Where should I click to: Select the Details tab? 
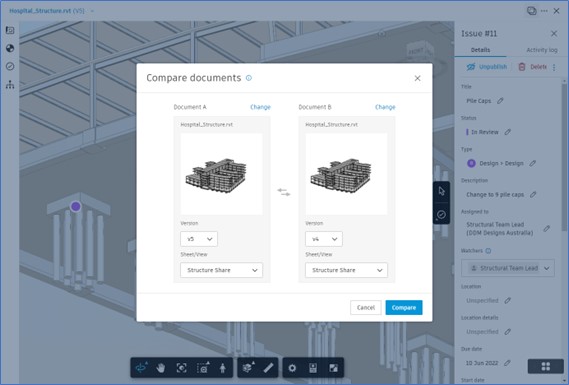pos(480,50)
